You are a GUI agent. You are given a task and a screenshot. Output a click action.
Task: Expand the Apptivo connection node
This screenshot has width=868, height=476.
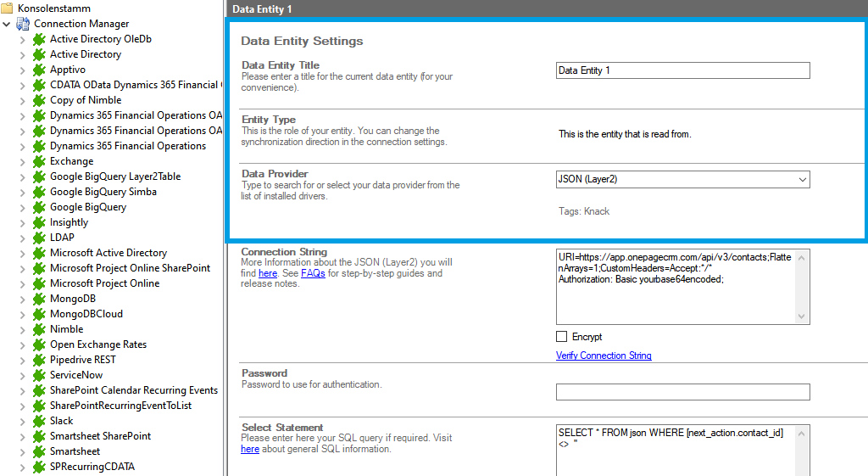coord(23,70)
